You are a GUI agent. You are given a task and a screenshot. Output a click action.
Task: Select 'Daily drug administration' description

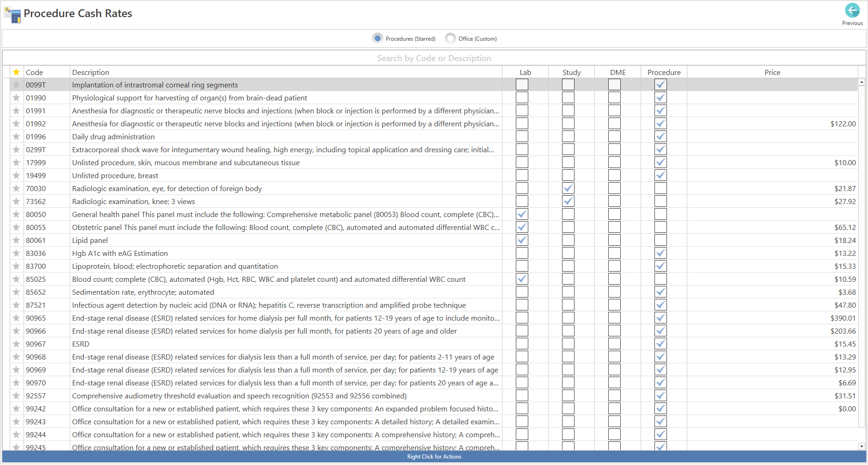click(113, 136)
